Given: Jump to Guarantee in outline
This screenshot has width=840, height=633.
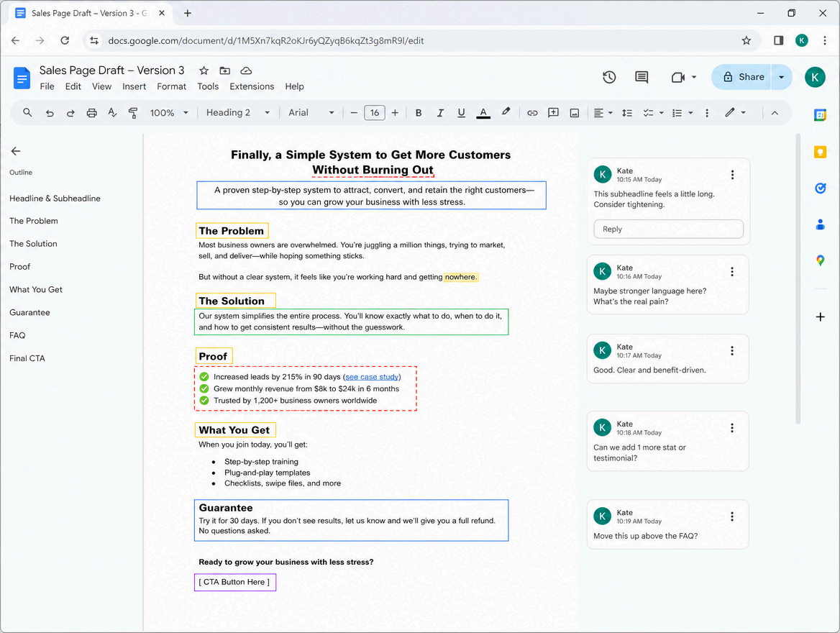Looking at the screenshot, I should (29, 312).
